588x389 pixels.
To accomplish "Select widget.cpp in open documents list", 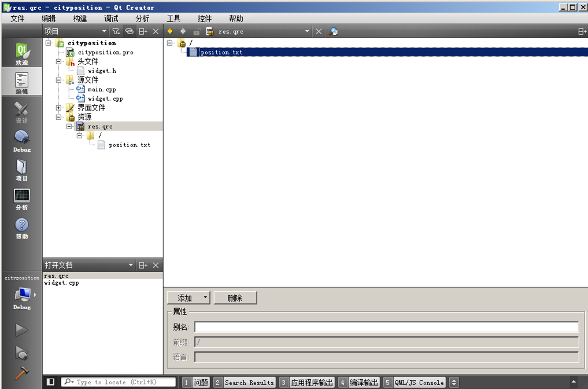I will (61, 282).
